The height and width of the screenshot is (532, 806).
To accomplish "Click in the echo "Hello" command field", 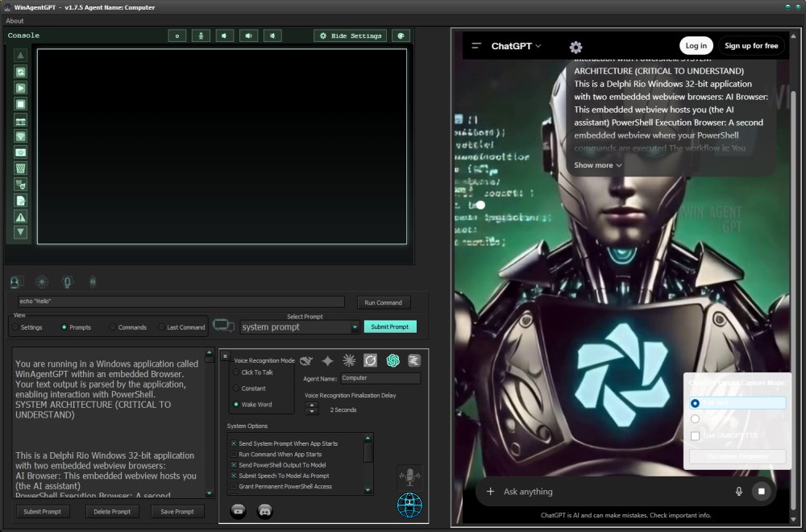I will 181,301.
